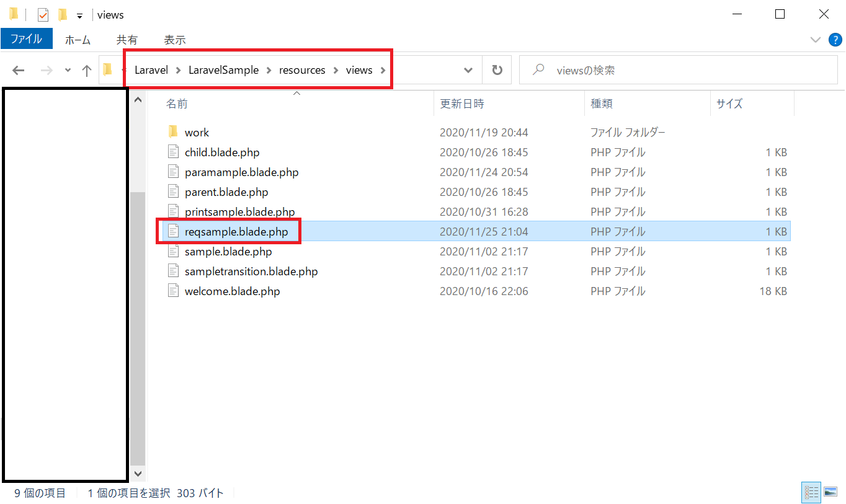The height and width of the screenshot is (504, 846).
Task: Expand the chevron after resources in path
Action: coord(336,70)
